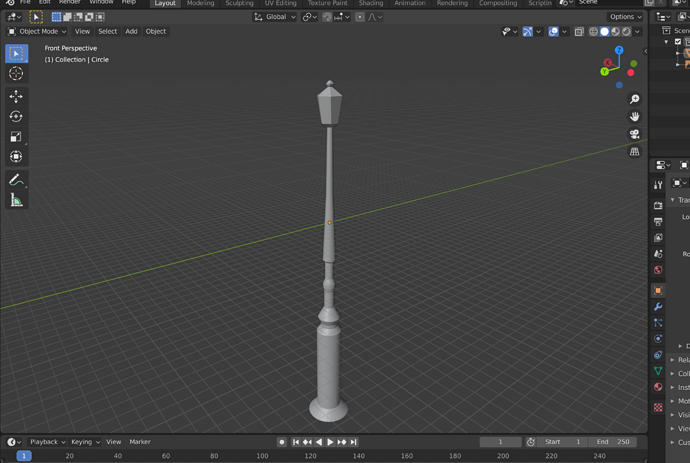Viewport: 690px width, 463px height.
Task: Open the Add menu in viewport header
Action: tap(131, 32)
